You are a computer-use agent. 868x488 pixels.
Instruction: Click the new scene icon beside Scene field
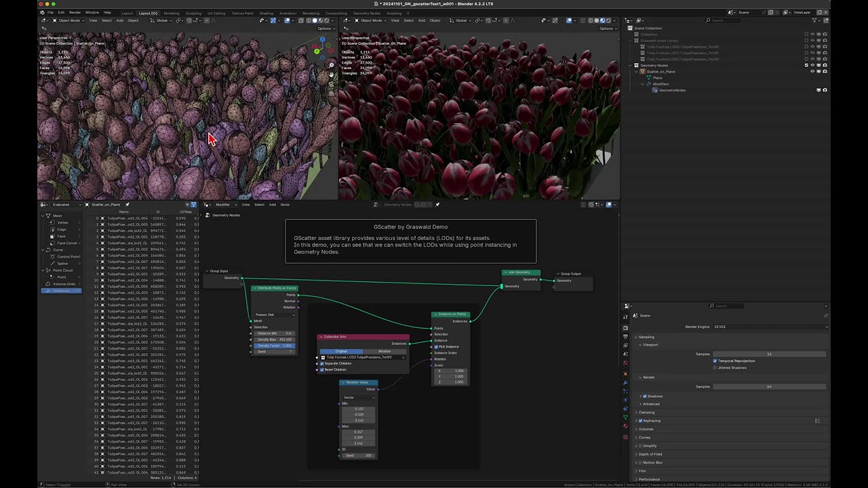(770, 12)
